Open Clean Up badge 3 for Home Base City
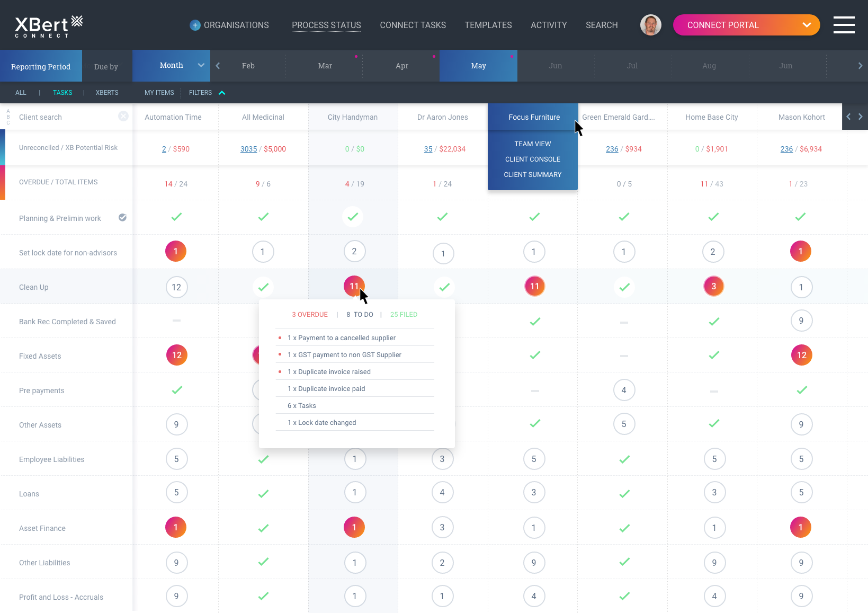This screenshot has width=868, height=613. click(714, 286)
